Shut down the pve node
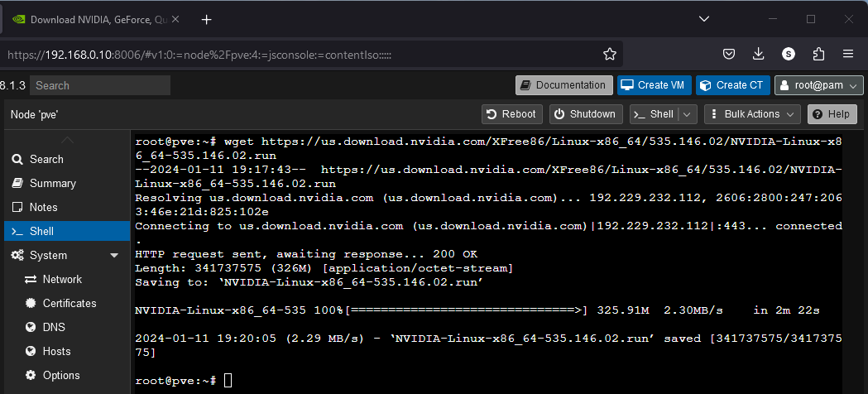This screenshot has width=868, height=394. (586, 114)
